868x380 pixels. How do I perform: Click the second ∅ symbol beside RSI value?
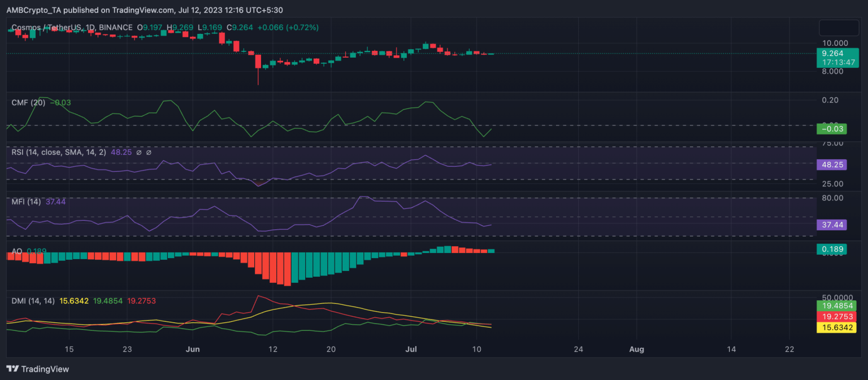pyautogui.click(x=149, y=152)
